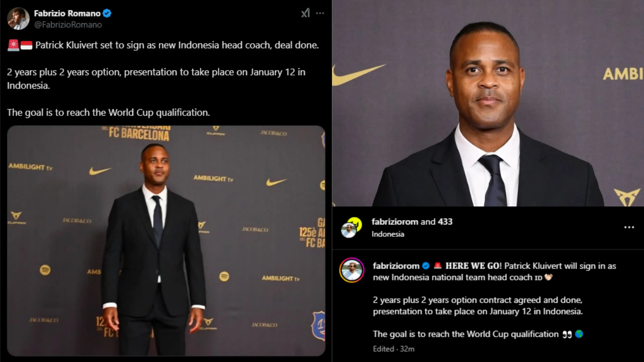Open the Instagram post options ellipsis
This screenshot has height=362, width=644.
629,227
